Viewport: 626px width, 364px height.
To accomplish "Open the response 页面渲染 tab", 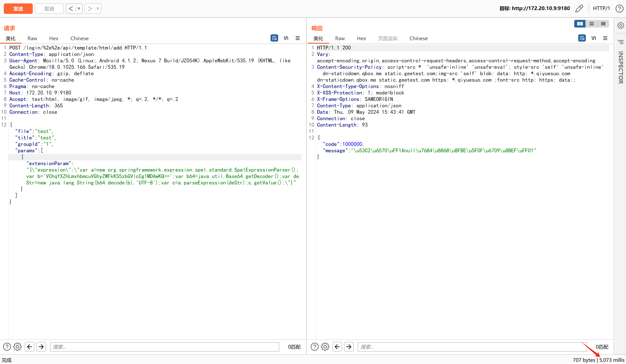I will 388,39.
